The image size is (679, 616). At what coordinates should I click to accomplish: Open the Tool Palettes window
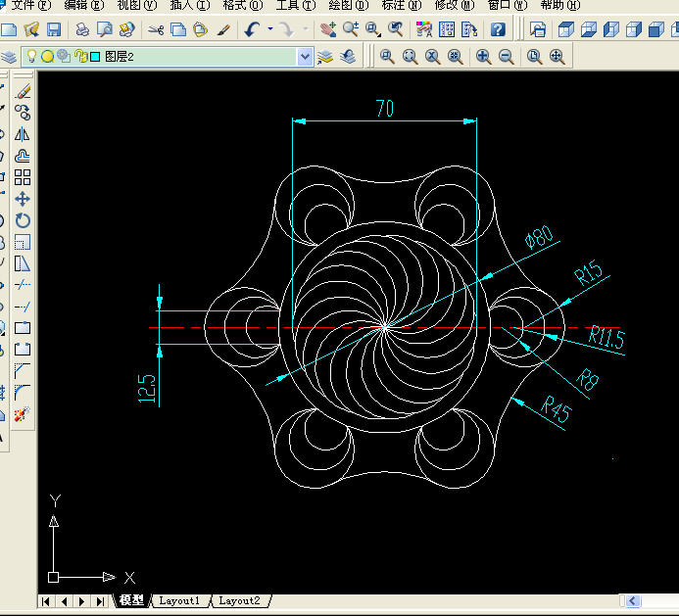(x=469, y=29)
